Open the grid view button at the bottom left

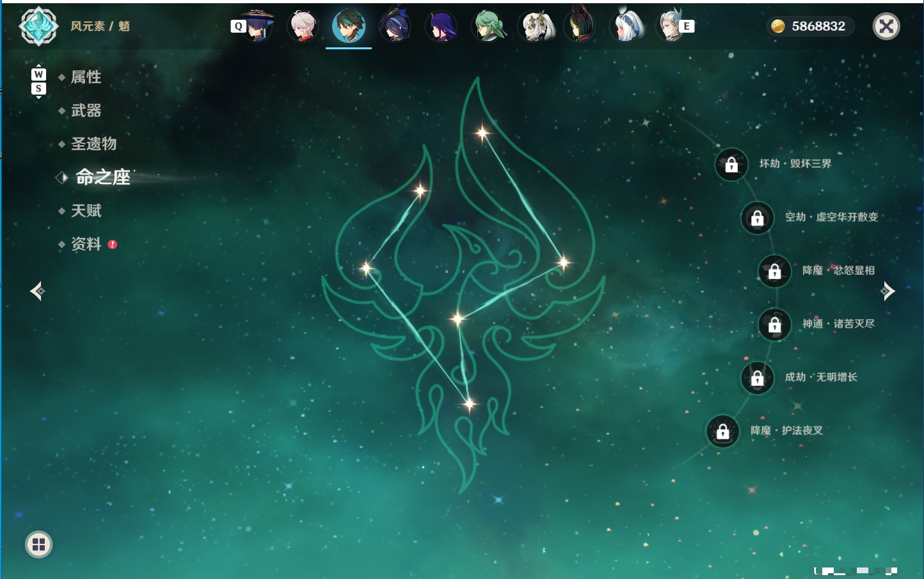[x=39, y=544]
